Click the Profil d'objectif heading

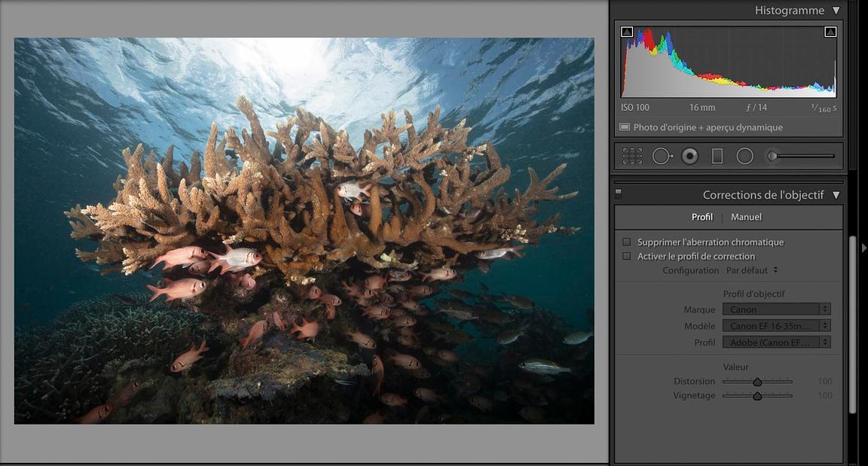(x=753, y=294)
